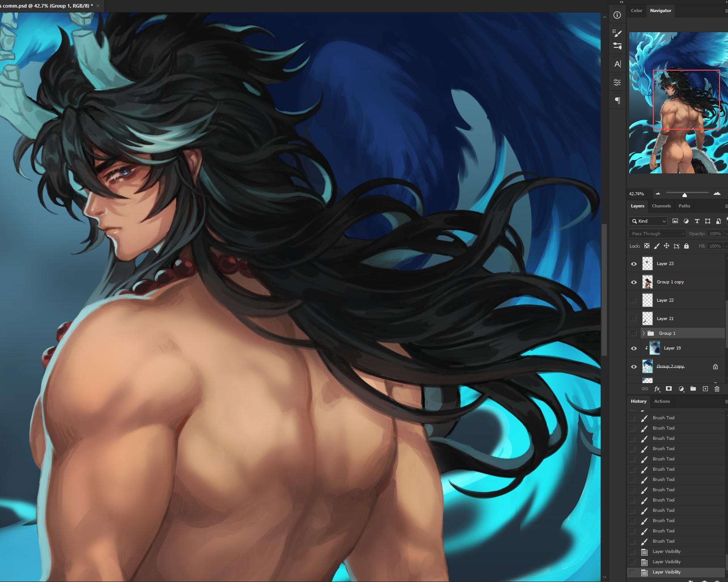Open the Paragraph panel icon
This screenshot has height=582, width=728.
point(617,101)
